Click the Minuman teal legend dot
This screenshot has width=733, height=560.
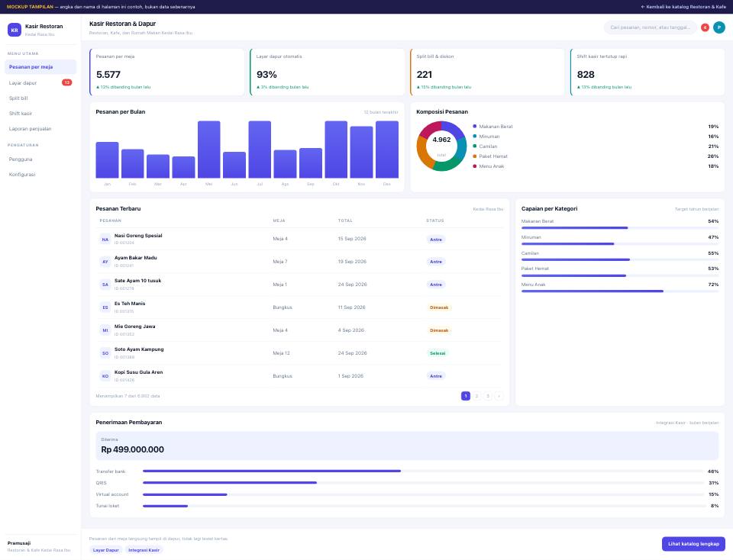pyautogui.click(x=474, y=136)
